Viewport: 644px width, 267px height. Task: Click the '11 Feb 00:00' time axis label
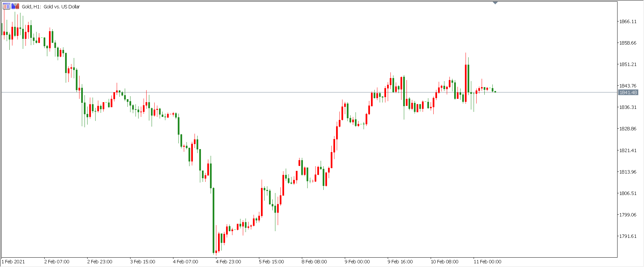point(488,262)
